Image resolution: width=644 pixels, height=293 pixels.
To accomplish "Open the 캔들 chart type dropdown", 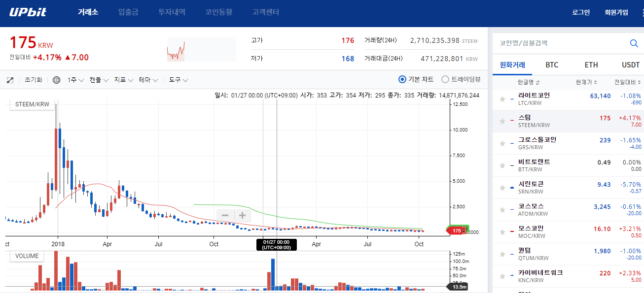I will (x=99, y=80).
